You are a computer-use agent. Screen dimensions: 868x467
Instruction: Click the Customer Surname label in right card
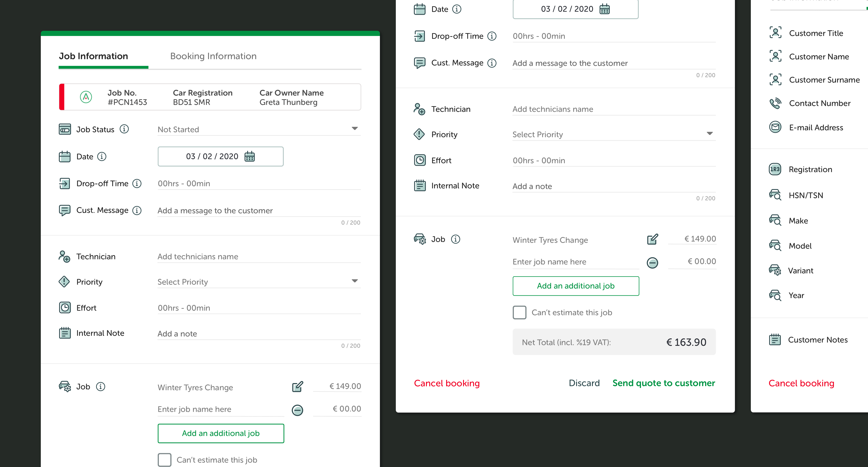coord(825,80)
